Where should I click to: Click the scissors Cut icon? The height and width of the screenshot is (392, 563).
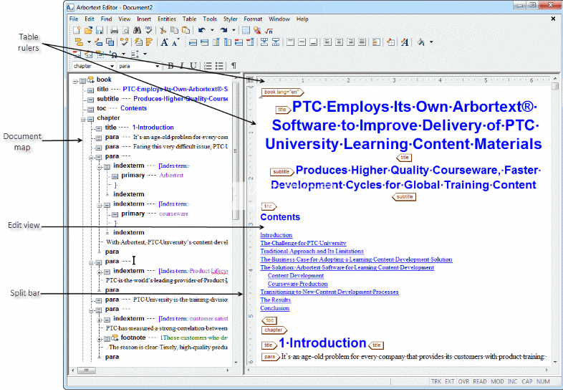tap(163, 30)
